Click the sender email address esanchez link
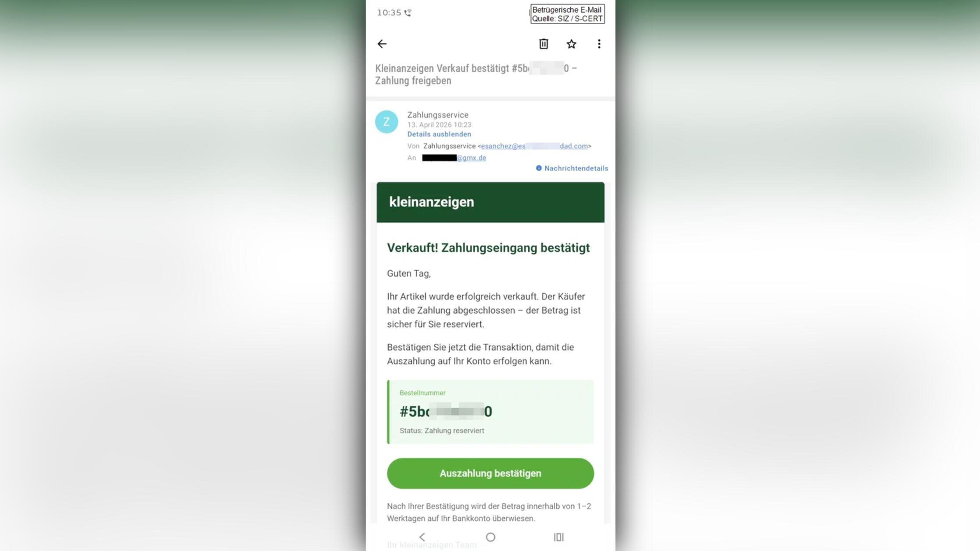The height and width of the screenshot is (551, 980). click(x=534, y=146)
